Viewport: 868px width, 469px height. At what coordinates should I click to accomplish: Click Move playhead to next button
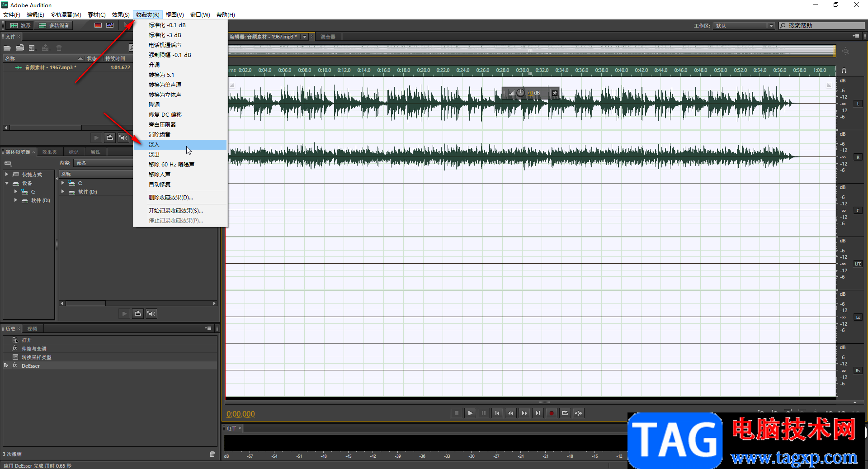538,413
